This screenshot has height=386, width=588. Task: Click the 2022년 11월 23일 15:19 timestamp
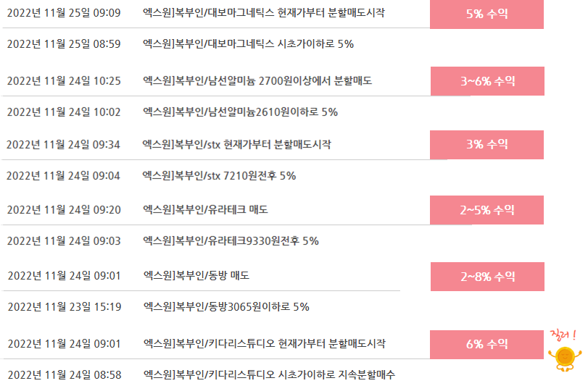(x=65, y=307)
